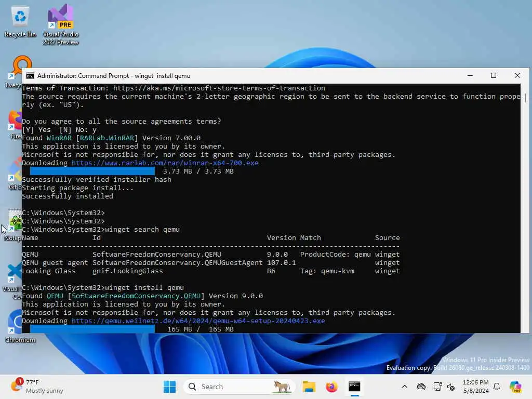Click the 'ProductCode: qemu' match entry
The height and width of the screenshot is (399, 532).
(336, 254)
